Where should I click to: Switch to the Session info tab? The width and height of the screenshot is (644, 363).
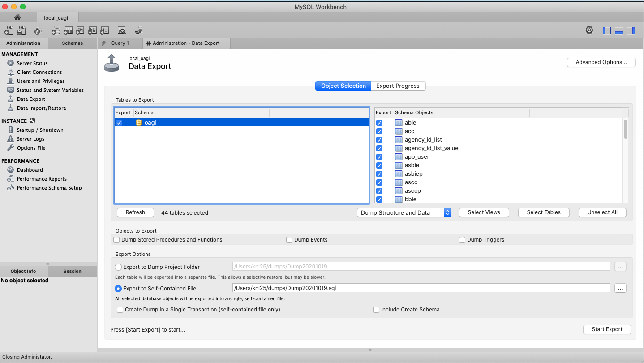[x=73, y=272]
